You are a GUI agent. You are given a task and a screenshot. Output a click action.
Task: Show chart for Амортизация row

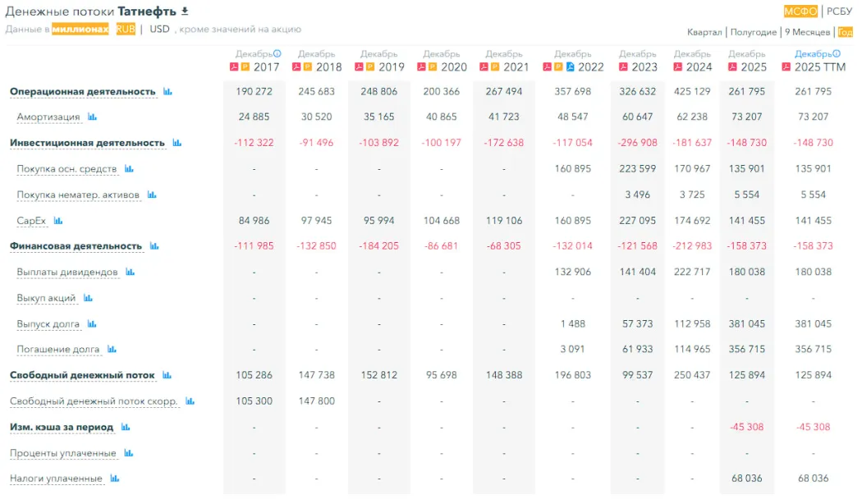pos(92,117)
